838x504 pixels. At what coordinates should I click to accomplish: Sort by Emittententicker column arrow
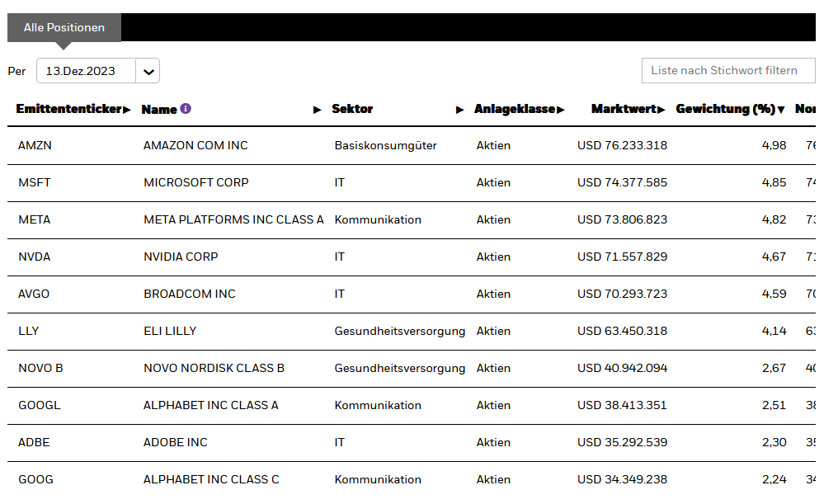(x=127, y=110)
